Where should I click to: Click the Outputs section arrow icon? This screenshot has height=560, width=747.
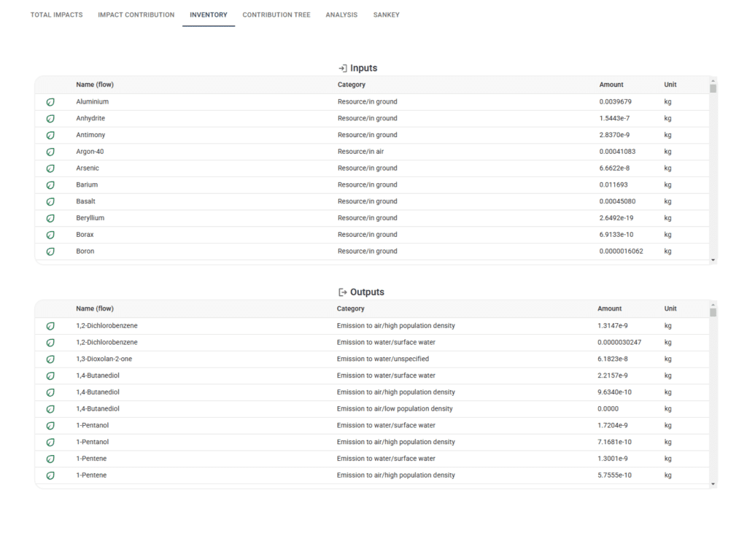(342, 292)
